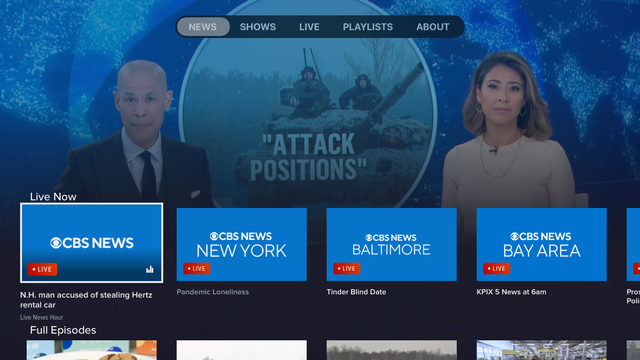The width and height of the screenshot is (640, 360).
Task: Click the LIVE badge on New York tile
Action: (x=197, y=269)
